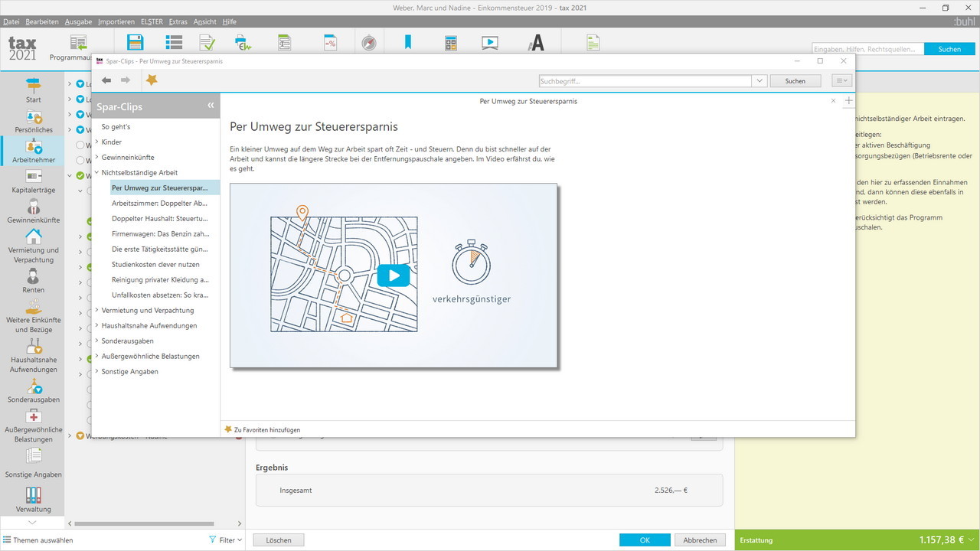Expand Kinder in Spar-Clips tree
This screenshot has width=980, height=551.
(96, 142)
